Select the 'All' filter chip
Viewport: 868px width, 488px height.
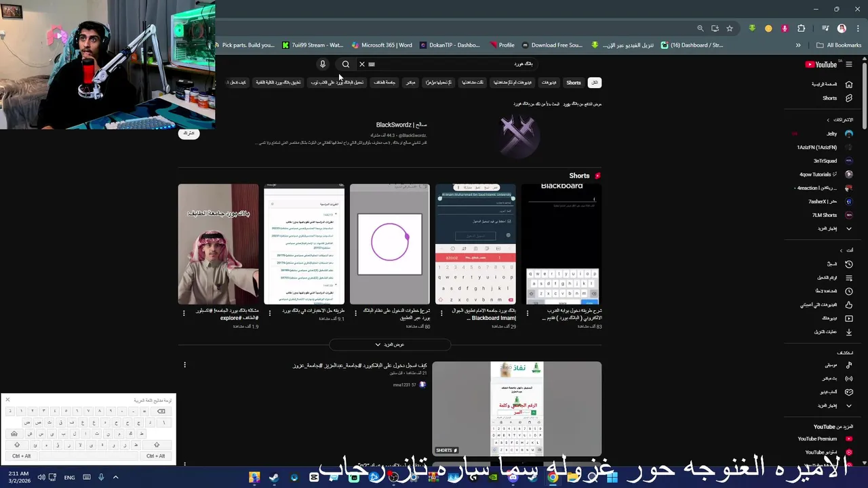[594, 83]
